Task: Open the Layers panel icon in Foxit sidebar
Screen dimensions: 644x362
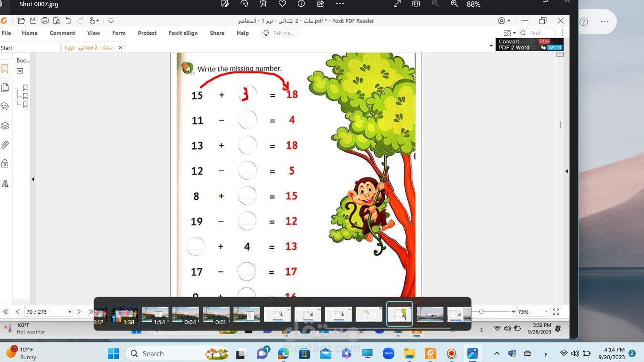Action: point(5,126)
